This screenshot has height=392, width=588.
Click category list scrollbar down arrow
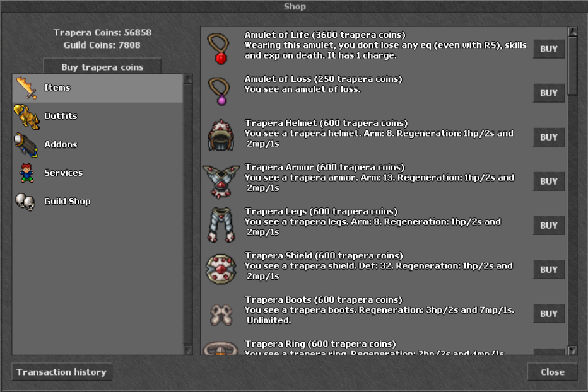point(188,350)
